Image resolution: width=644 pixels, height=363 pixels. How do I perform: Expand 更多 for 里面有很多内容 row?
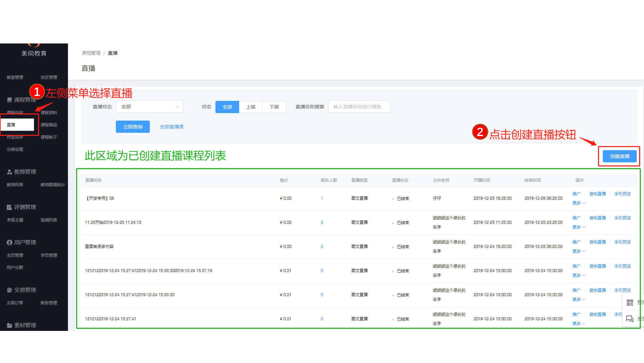point(579,251)
